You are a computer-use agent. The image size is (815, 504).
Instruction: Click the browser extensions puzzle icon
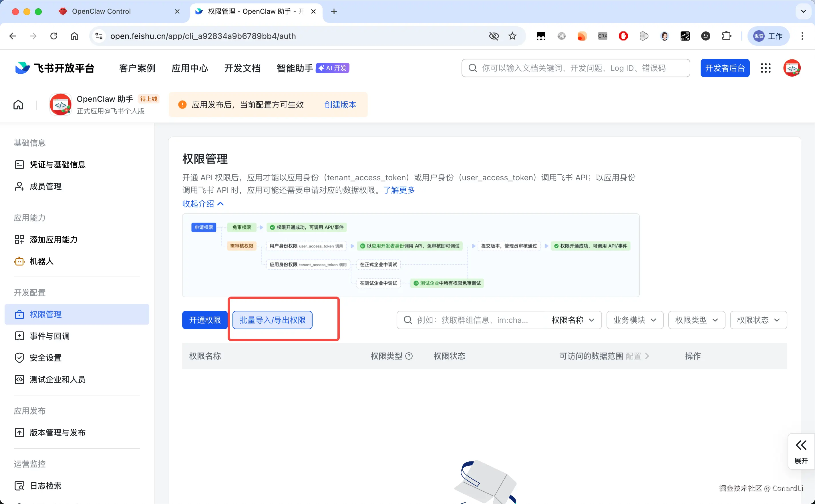tap(726, 36)
